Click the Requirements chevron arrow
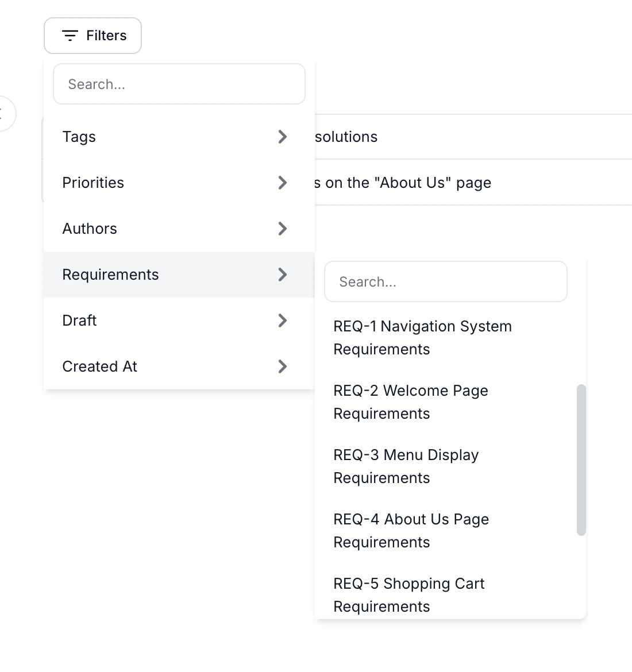The image size is (632, 672). click(x=282, y=275)
